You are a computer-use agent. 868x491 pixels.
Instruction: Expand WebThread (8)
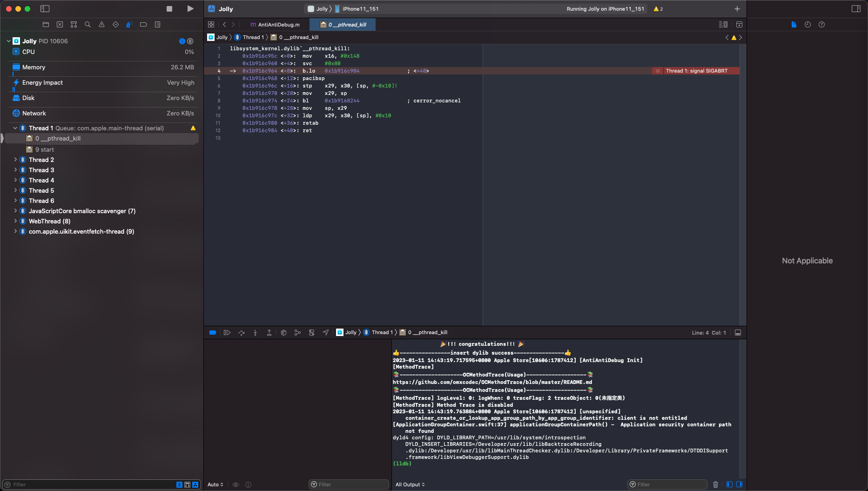point(15,221)
